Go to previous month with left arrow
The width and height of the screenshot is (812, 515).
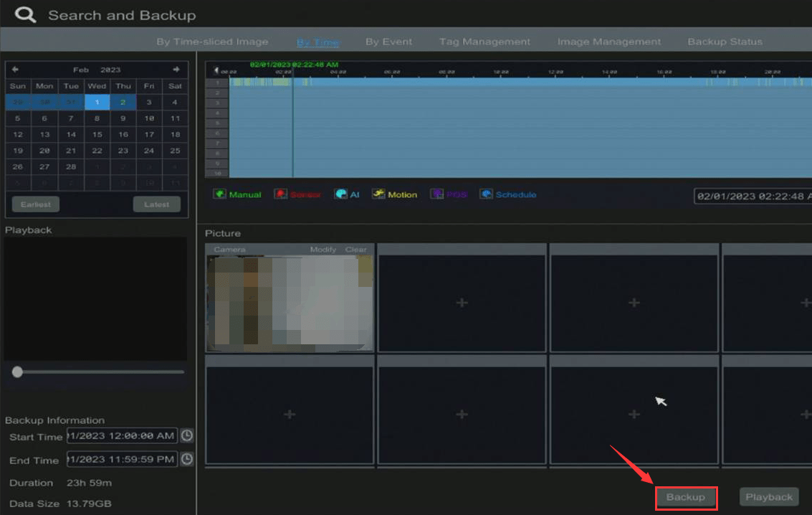point(16,70)
